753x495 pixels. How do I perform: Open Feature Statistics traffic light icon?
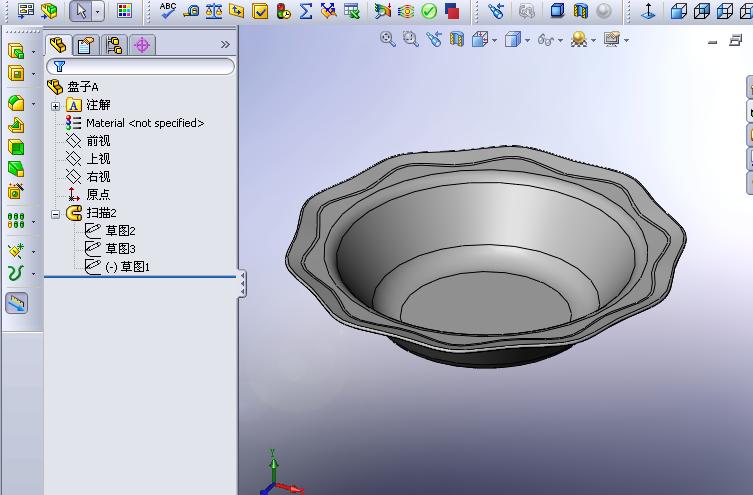[283, 11]
